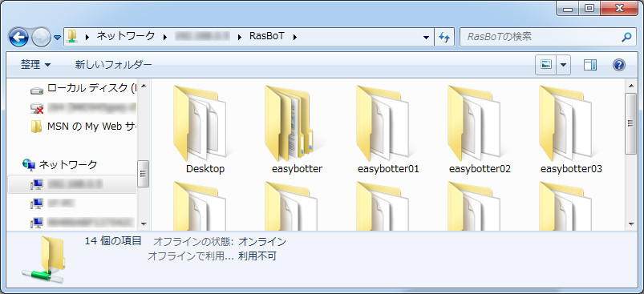Expand the arrow after ネットワーク breadcrumb
This screenshot has height=294, width=644.
coord(164,37)
